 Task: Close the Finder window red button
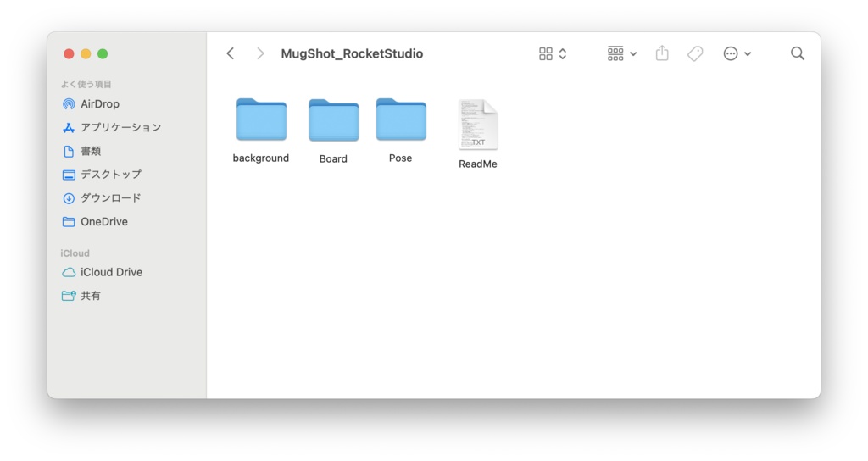(x=69, y=53)
